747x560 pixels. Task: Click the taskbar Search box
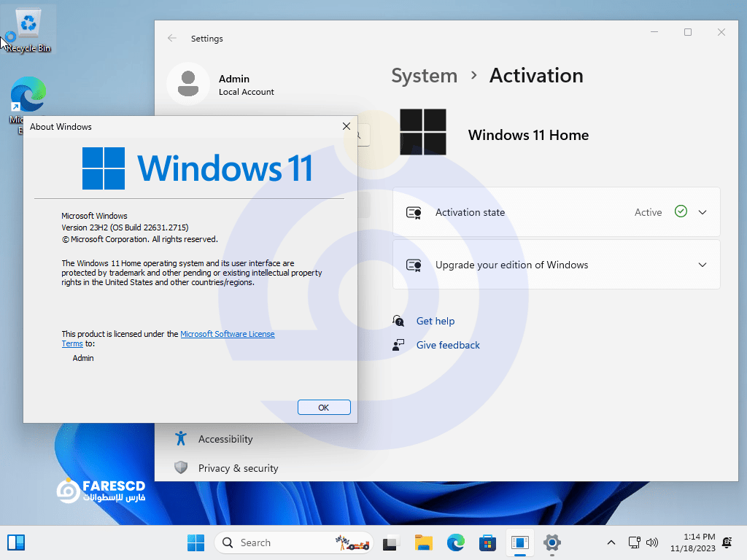pyautogui.click(x=293, y=542)
